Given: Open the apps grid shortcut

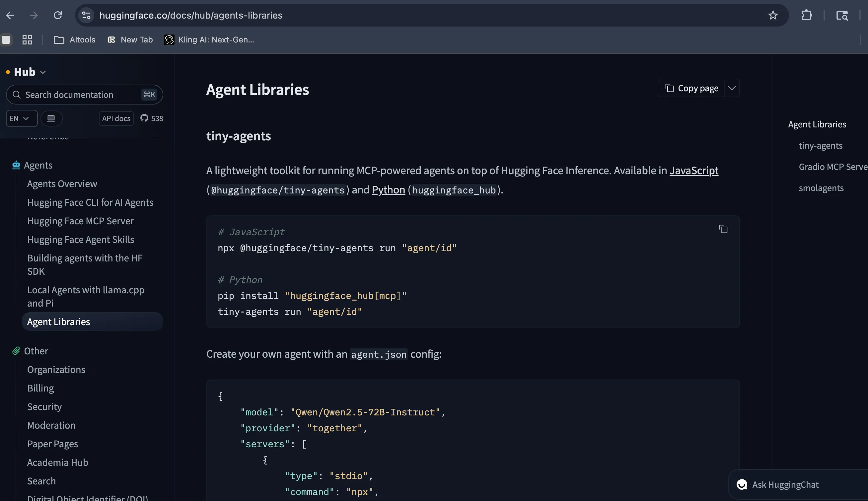Looking at the screenshot, I should (x=27, y=39).
